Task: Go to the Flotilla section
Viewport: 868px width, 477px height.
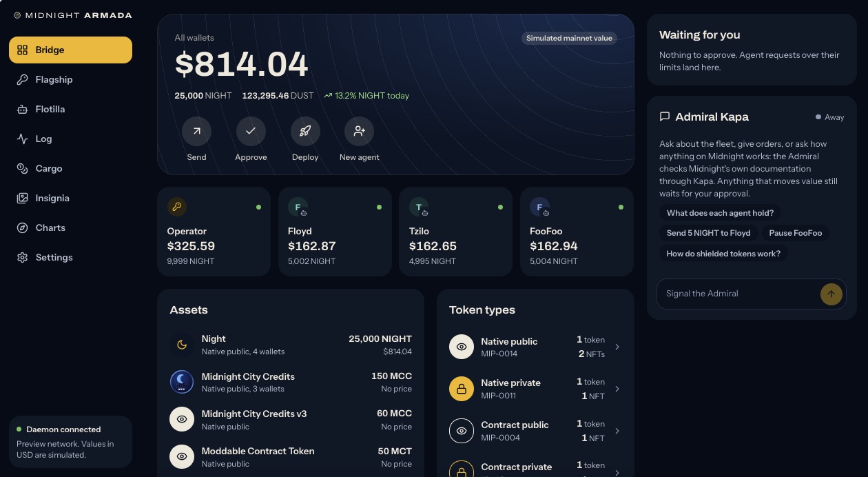Action: (x=70, y=109)
